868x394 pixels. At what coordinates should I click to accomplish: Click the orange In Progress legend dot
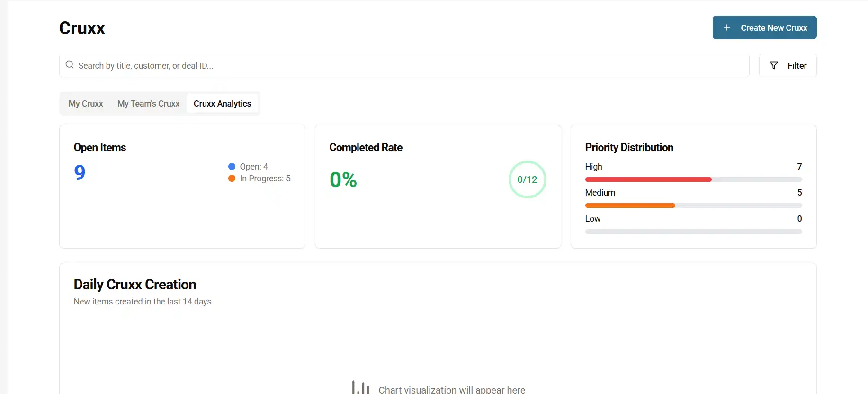(x=232, y=179)
